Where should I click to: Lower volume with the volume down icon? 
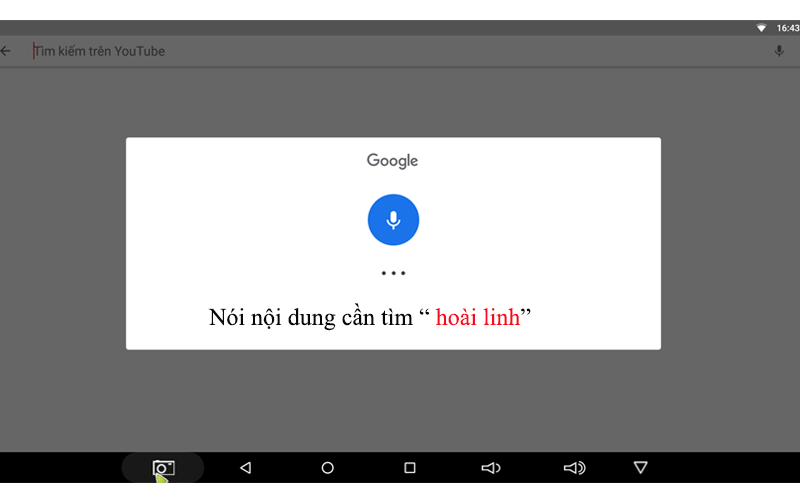[x=491, y=467]
